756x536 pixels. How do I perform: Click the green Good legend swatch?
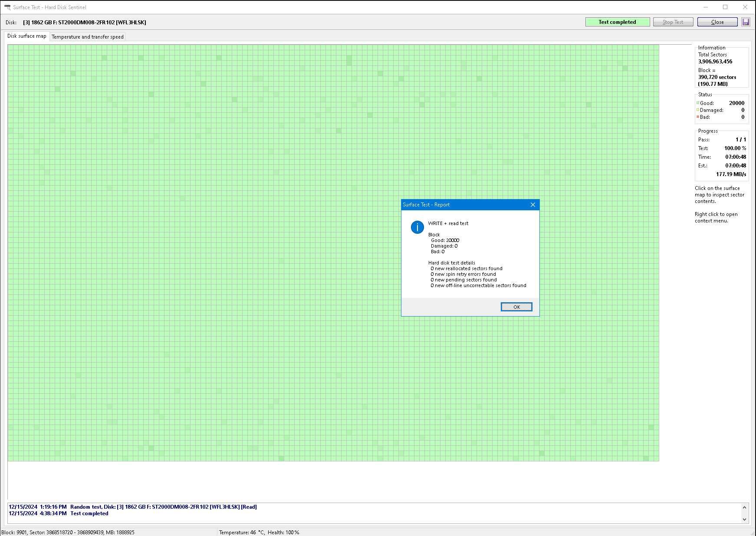698,103
